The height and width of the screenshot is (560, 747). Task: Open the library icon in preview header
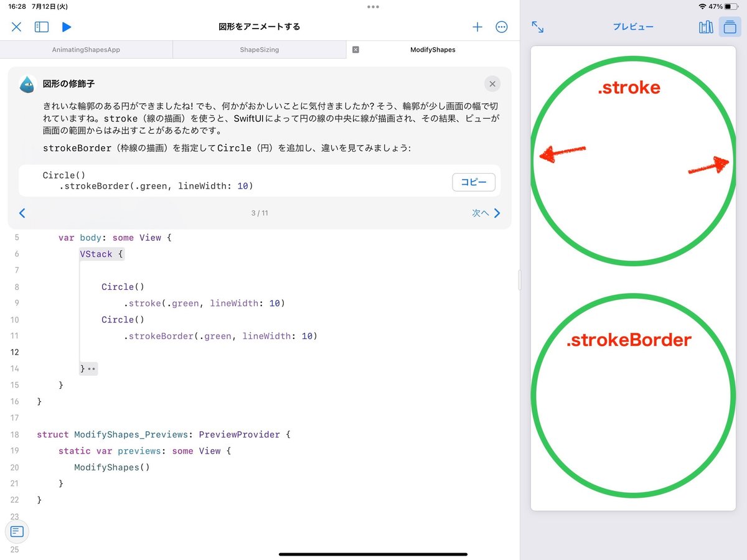tap(706, 27)
